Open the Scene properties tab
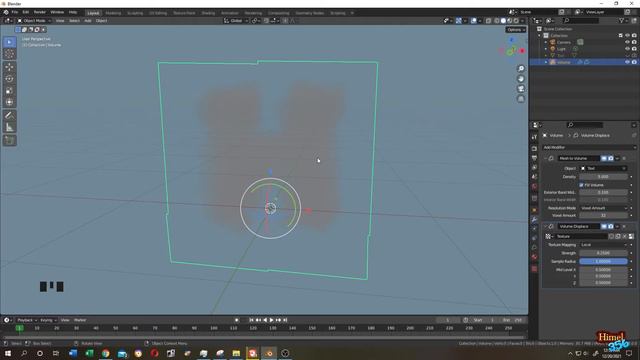Screen dimensions: 640x360 tap(534, 177)
